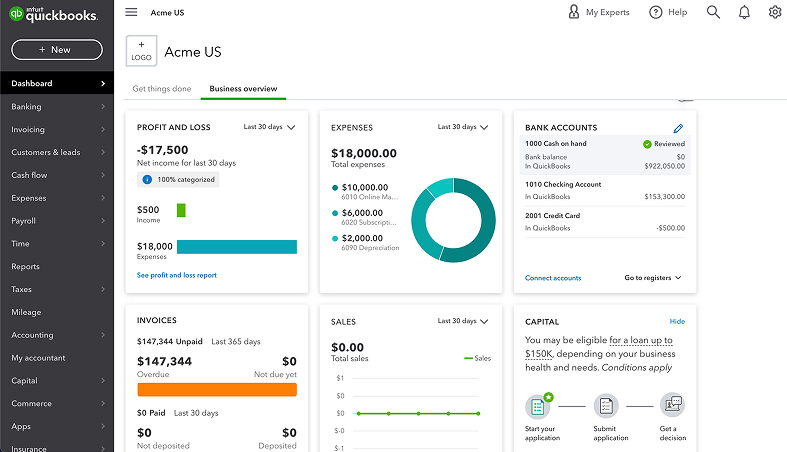This screenshot has width=787, height=452.
Task: Expand the Taxes sidebar chevron
Action: [x=103, y=289]
